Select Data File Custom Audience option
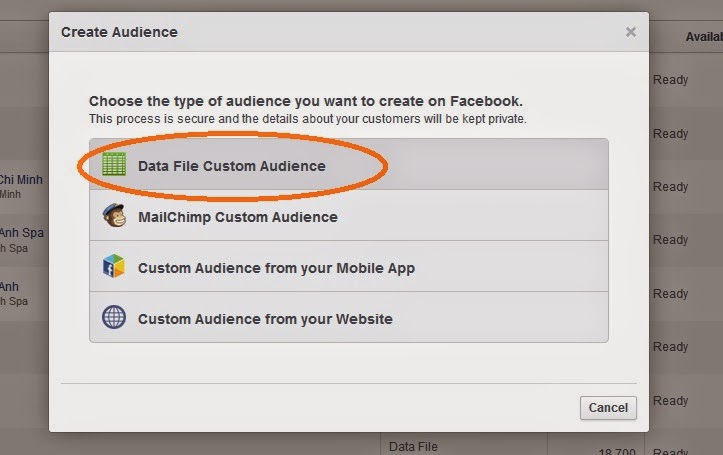This screenshot has height=455, width=723. (349, 165)
